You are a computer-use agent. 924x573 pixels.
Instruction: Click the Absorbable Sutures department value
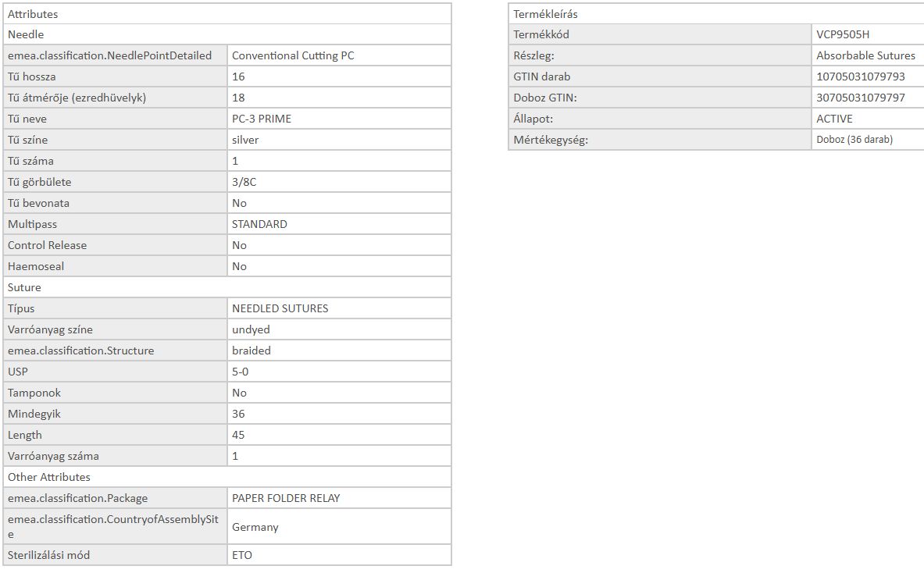865,55
